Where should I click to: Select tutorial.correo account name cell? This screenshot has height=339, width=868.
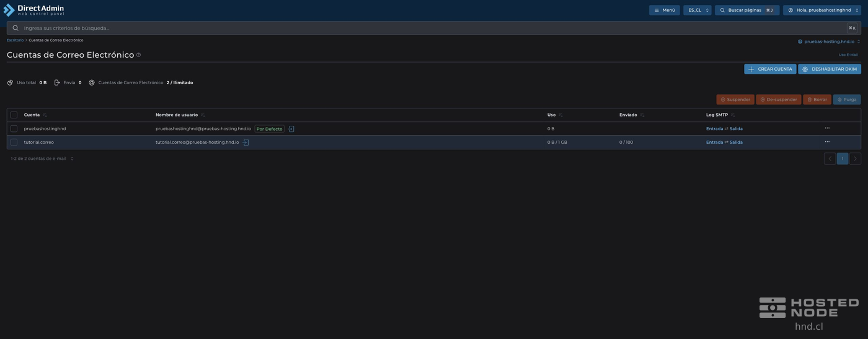click(38, 143)
